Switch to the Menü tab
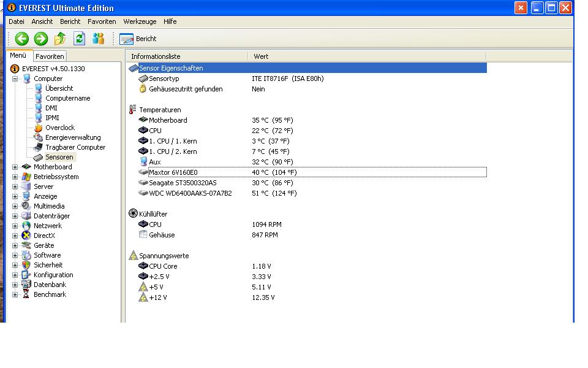 tap(18, 56)
